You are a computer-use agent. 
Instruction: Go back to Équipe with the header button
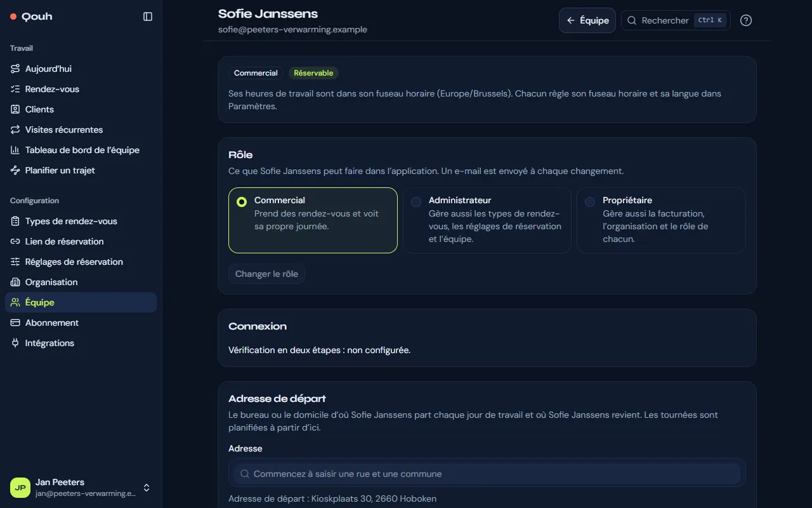587,20
